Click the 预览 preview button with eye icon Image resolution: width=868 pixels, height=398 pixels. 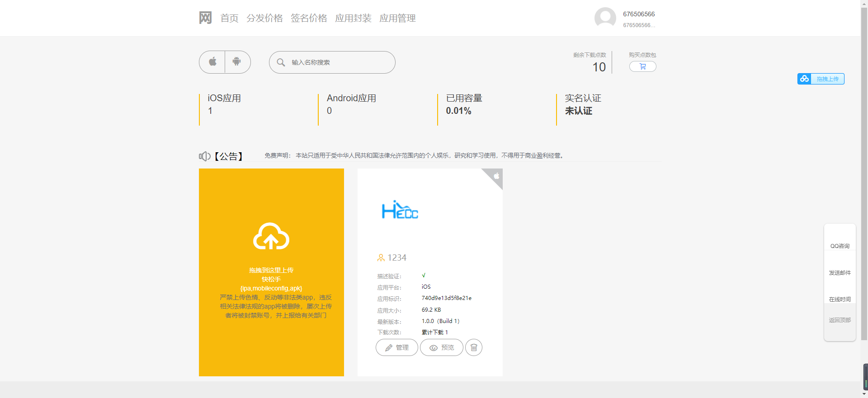(441, 347)
